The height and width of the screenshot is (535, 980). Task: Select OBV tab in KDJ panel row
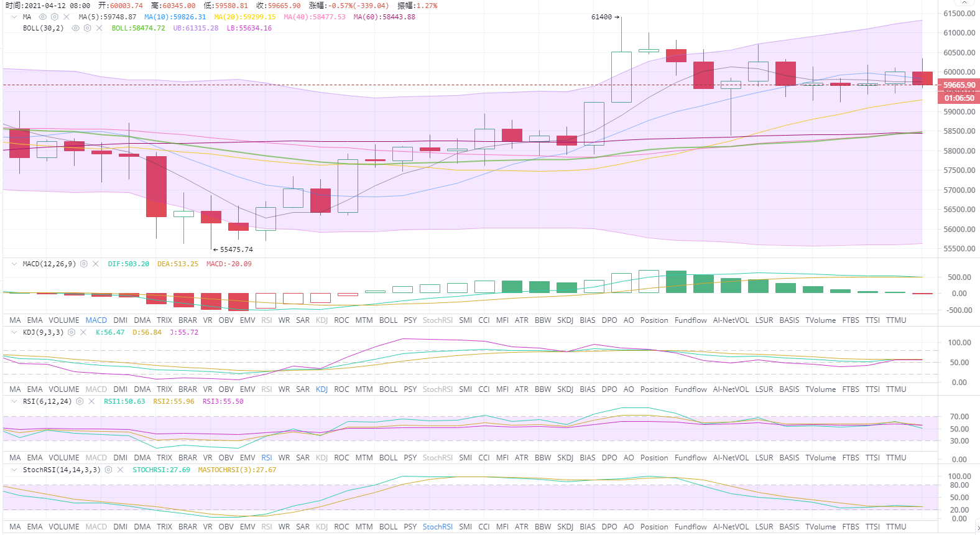[226, 389]
